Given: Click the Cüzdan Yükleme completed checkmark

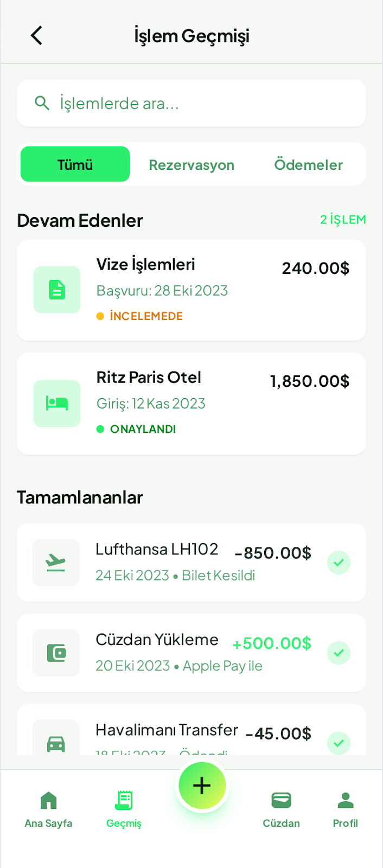Looking at the screenshot, I should tap(339, 653).
